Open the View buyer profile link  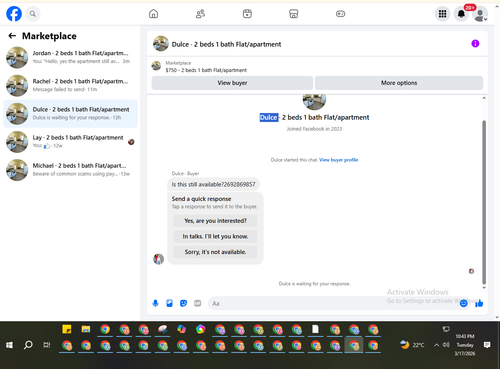[338, 160]
